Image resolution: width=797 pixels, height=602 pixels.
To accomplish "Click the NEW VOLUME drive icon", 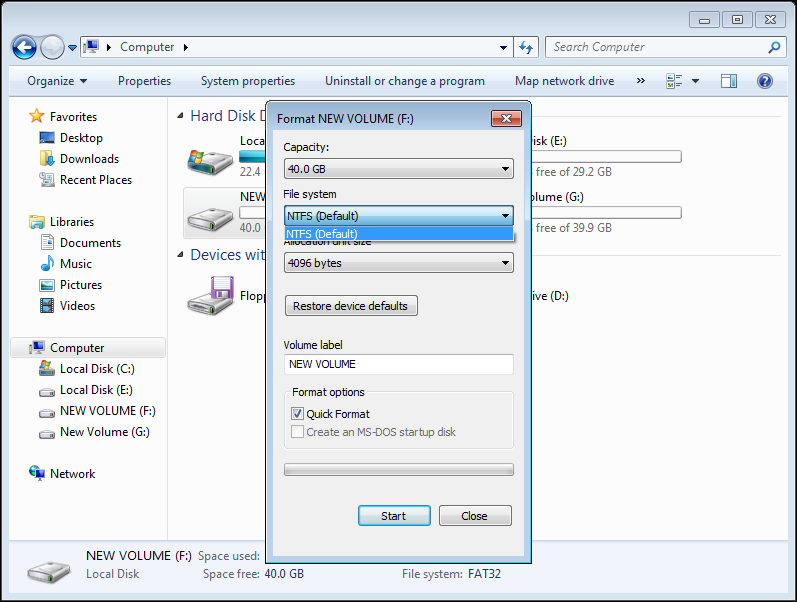I will (210, 219).
